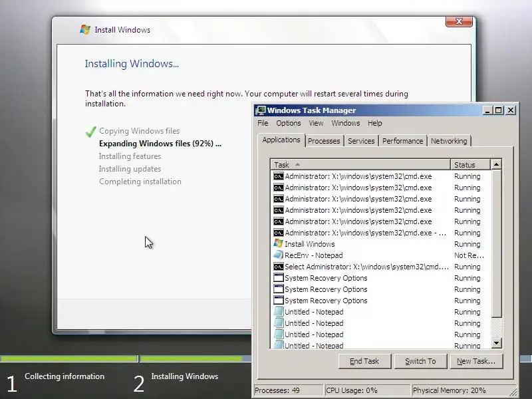Close the Windows Task Manager window
Image resolution: width=532 pixels, height=399 pixels.
pyautogui.click(x=511, y=110)
